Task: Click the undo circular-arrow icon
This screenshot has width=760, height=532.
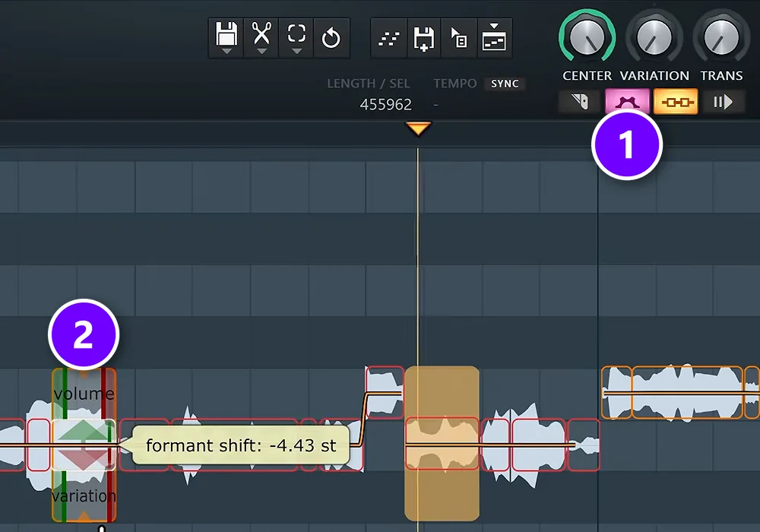Action: point(331,38)
